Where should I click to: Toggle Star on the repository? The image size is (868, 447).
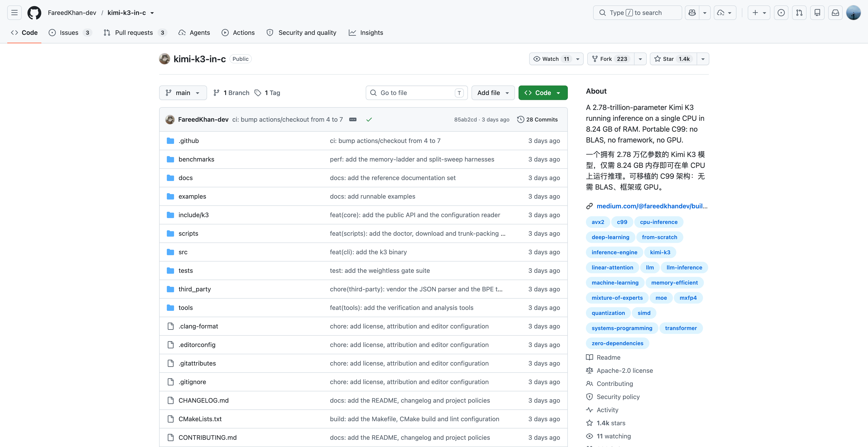click(673, 59)
